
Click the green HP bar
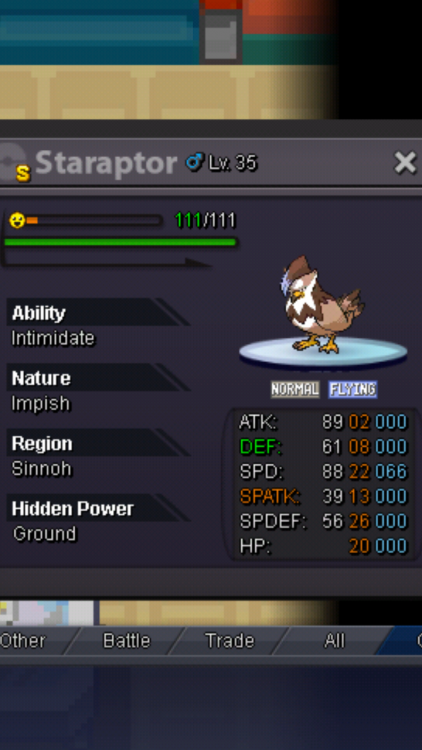click(120, 242)
